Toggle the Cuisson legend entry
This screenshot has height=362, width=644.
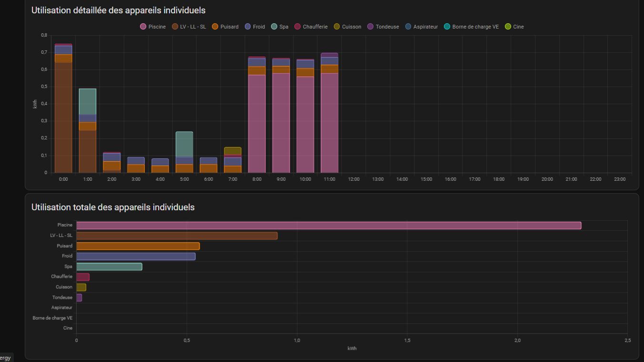[347, 27]
